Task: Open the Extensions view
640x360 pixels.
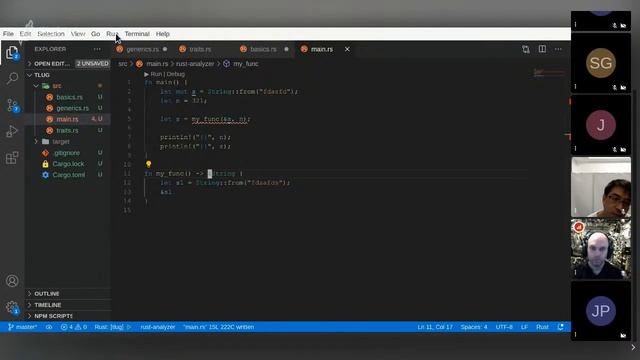Action: (x=12, y=158)
